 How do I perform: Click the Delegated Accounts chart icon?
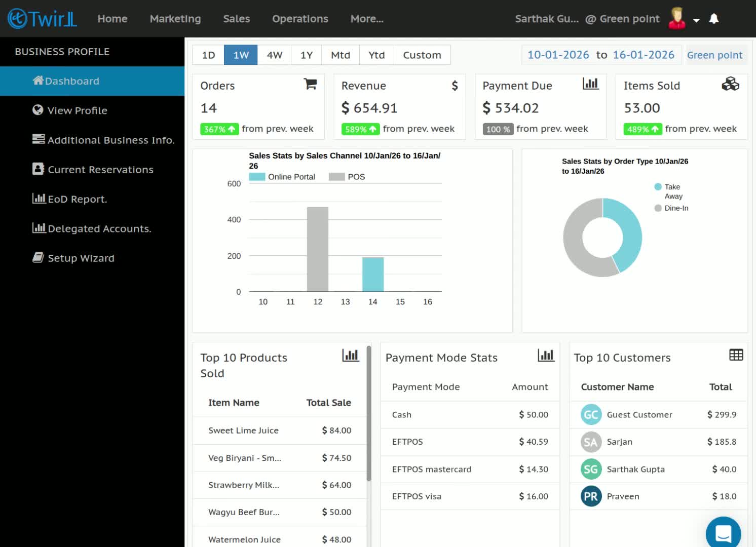click(x=39, y=228)
